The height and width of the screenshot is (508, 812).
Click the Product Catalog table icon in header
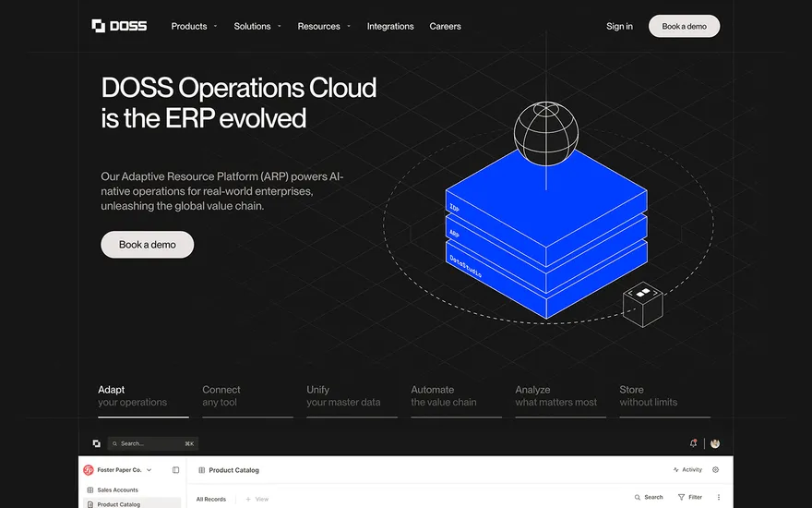(202, 470)
